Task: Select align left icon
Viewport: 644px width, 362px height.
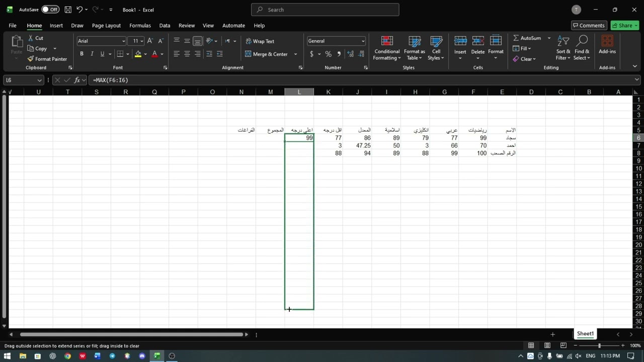Action: (177, 54)
